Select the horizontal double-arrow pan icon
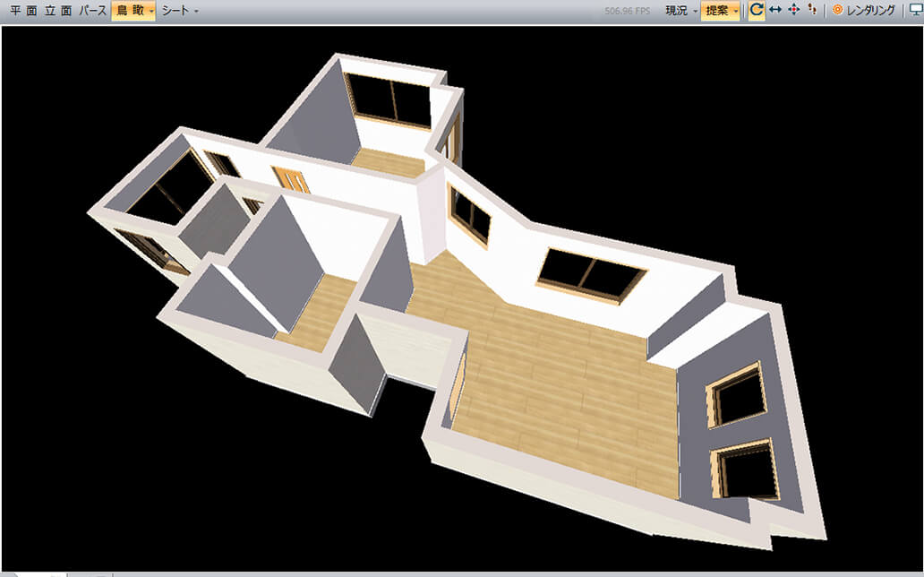Viewport: 924px width, 577px height. click(x=775, y=11)
